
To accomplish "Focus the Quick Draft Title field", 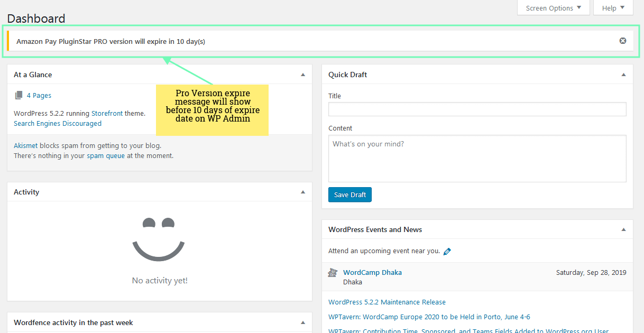I will point(477,109).
